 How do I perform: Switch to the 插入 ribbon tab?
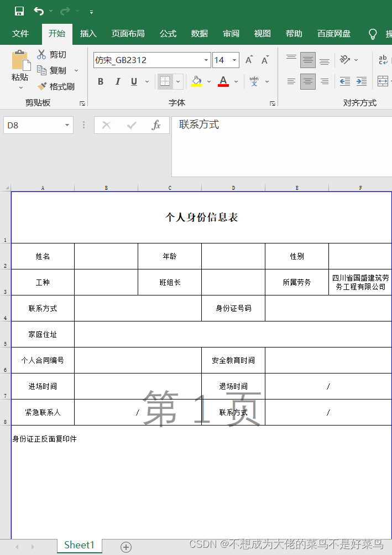click(x=88, y=34)
